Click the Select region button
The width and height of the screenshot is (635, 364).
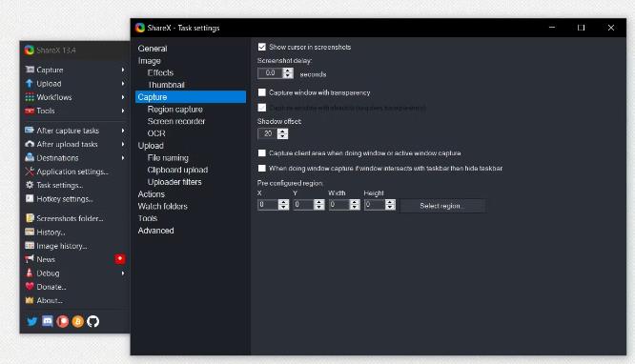[443, 206]
